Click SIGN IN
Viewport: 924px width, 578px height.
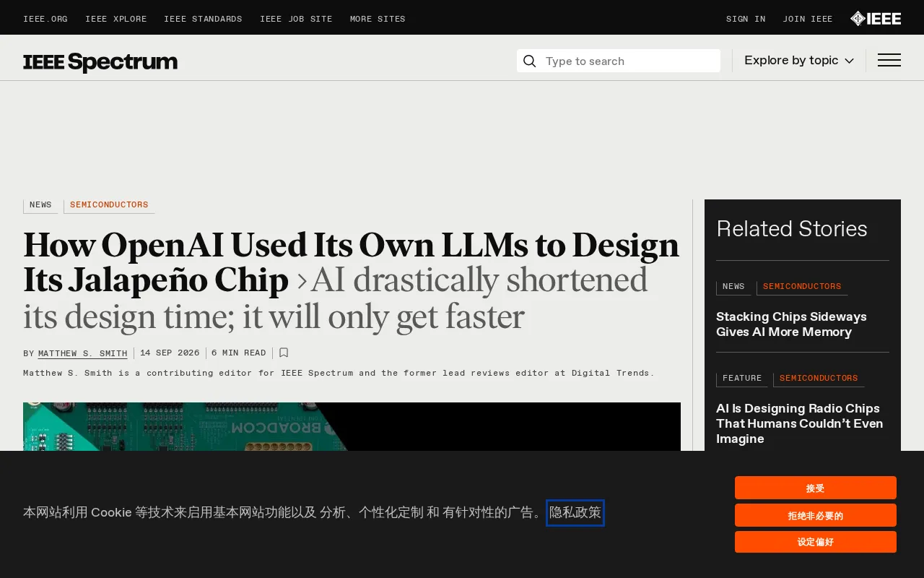[746, 20]
